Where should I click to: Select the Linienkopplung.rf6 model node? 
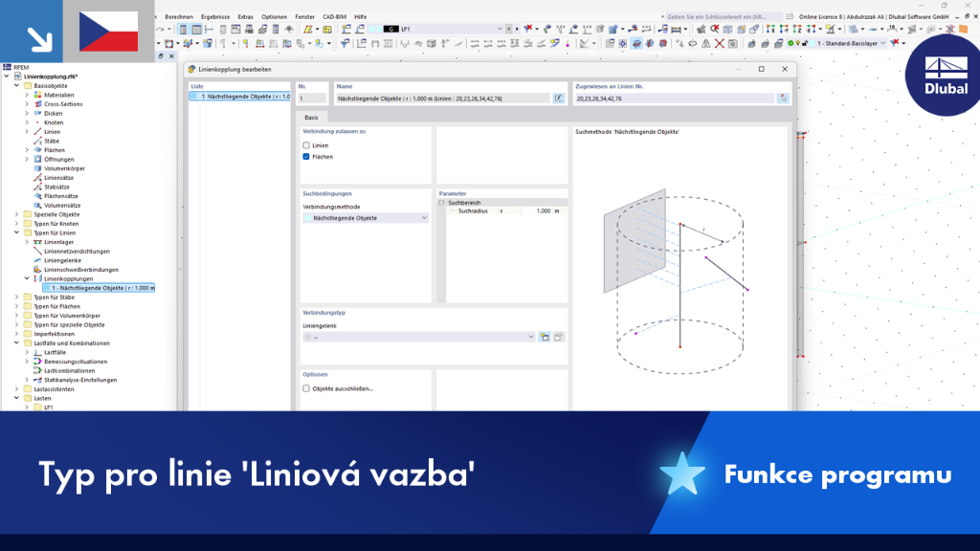tap(50, 77)
